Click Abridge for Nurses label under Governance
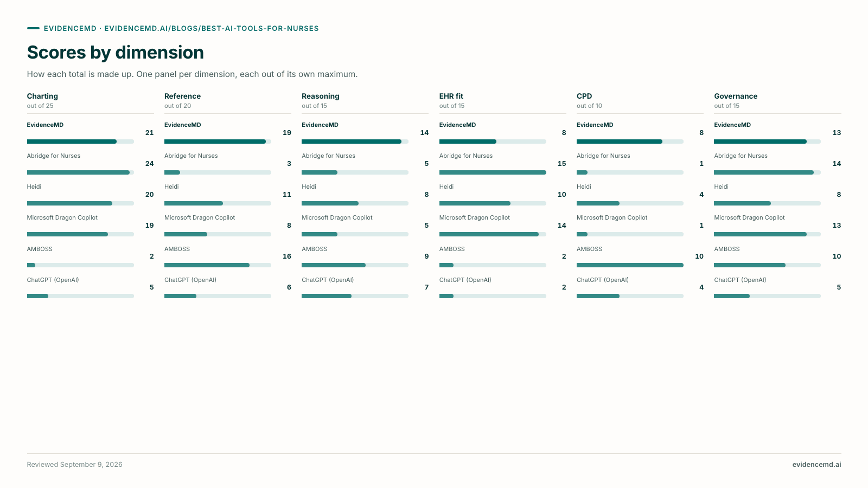 click(741, 156)
